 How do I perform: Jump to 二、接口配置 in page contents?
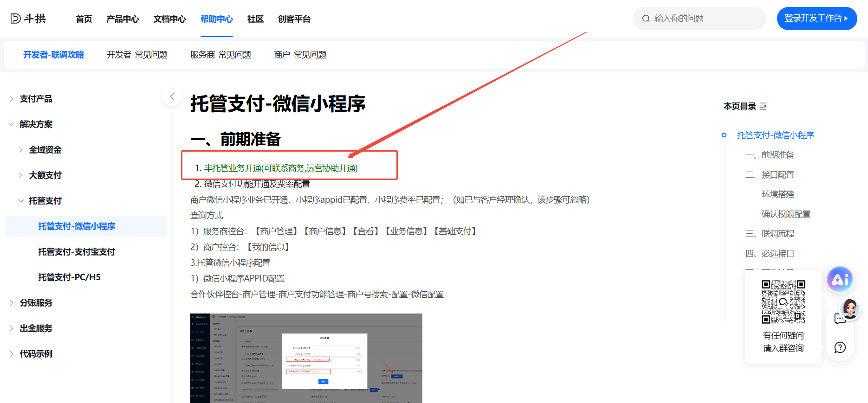click(770, 175)
